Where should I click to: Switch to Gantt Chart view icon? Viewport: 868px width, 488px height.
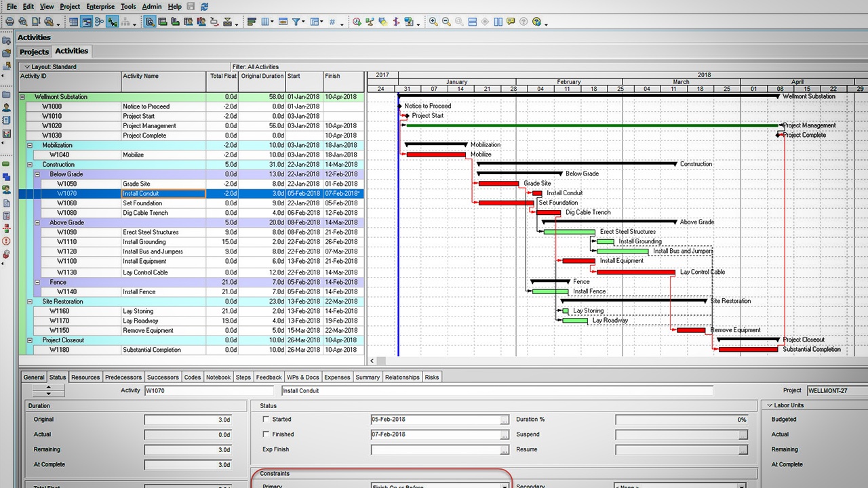coord(87,22)
